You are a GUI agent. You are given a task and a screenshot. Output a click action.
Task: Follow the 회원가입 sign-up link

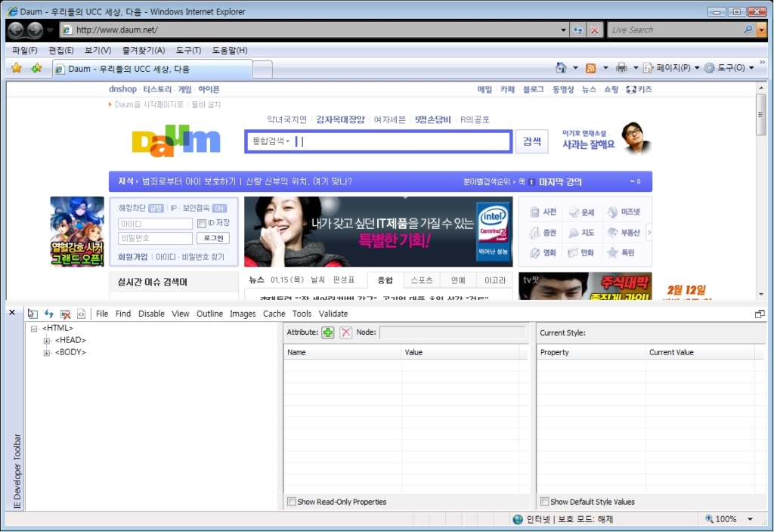pos(132,257)
